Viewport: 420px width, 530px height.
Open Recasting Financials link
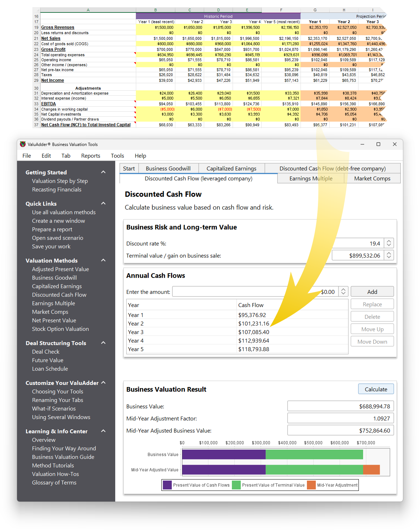tap(57, 190)
